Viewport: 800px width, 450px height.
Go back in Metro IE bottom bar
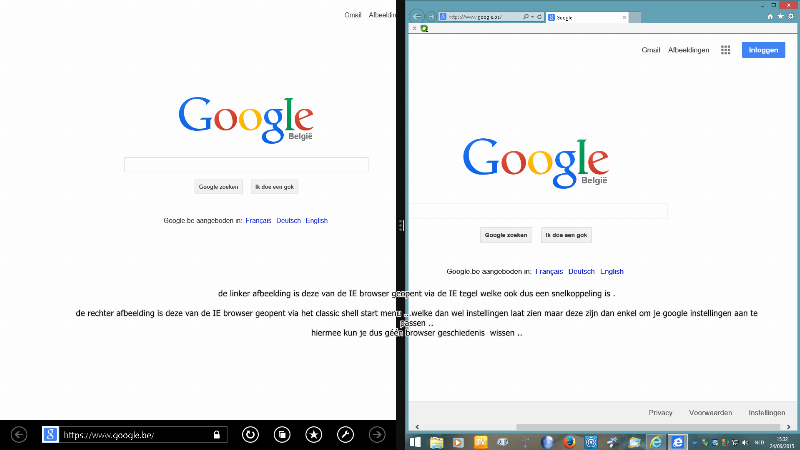tap(19, 435)
